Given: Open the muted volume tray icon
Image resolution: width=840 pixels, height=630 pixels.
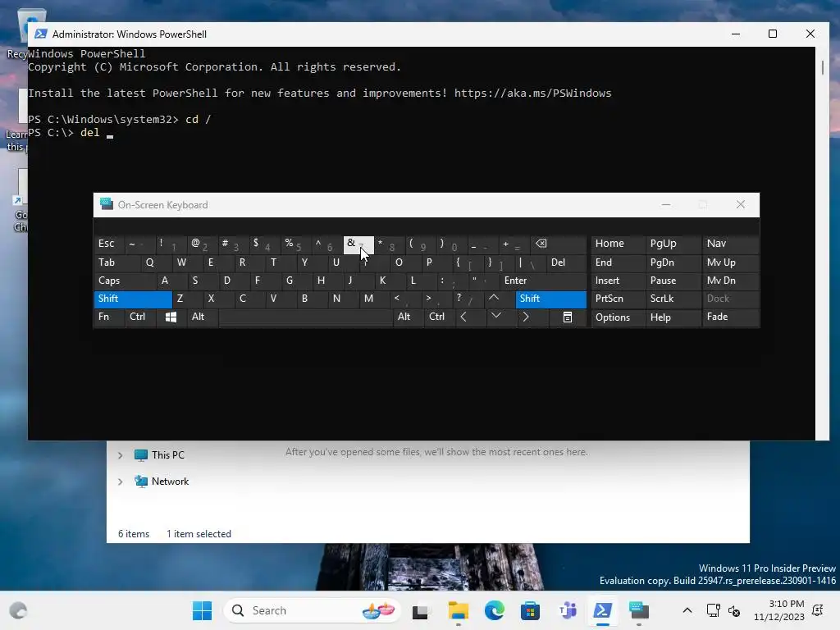Looking at the screenshot, I should click(734, 610).
